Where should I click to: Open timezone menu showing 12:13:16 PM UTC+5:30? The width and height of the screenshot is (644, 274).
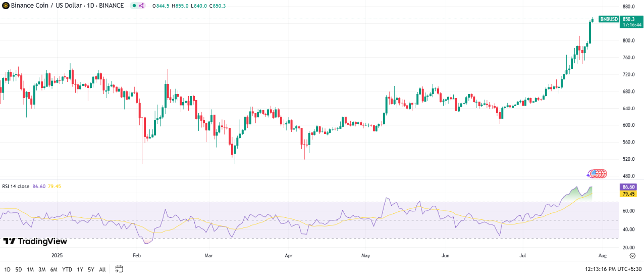click(x=613, y=269)
